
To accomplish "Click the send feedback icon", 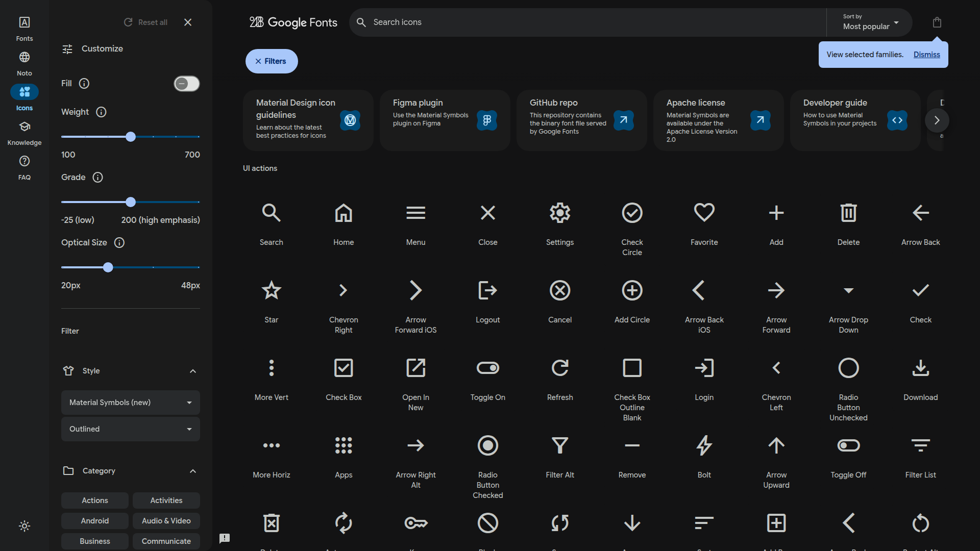I will [x=225, y=538].
